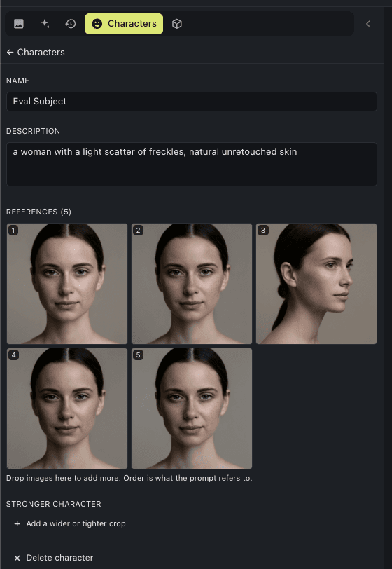Open the 3D cube tab icon
The width and height of the screenshot is (392, 569).
coord(177,24)
